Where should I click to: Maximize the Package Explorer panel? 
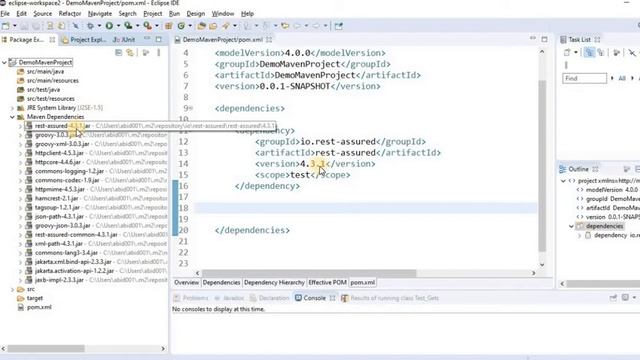(x=158, y=39)
